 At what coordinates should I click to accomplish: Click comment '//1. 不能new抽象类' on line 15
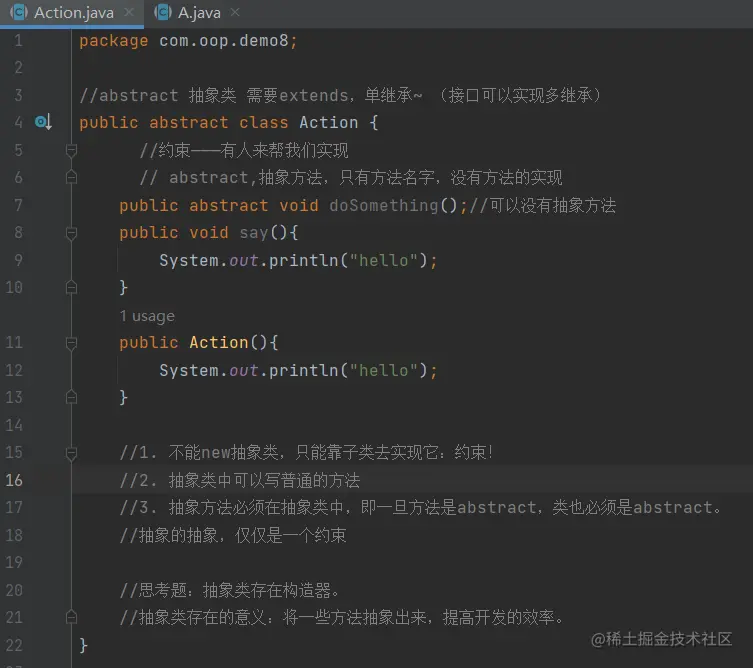coord(199,452)
